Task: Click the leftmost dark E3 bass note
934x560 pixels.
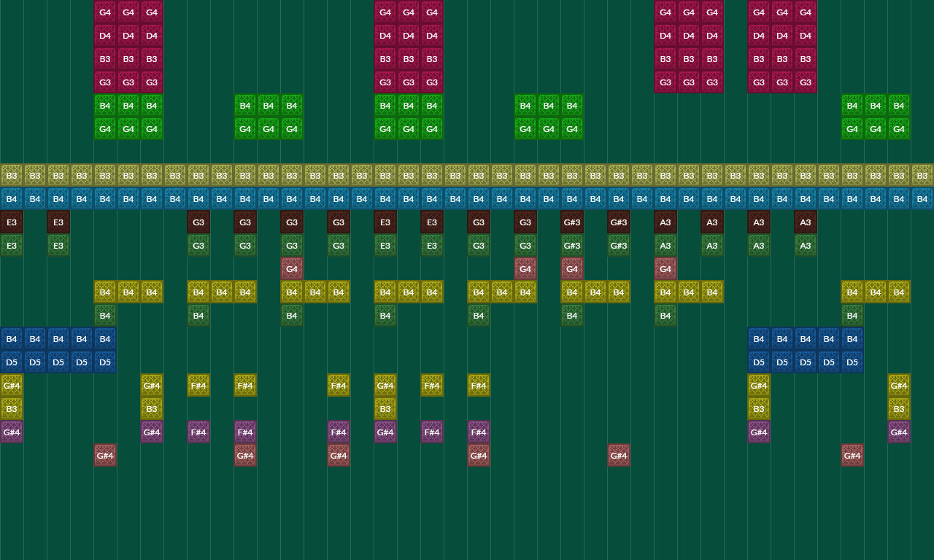Action: click(12, 222)
